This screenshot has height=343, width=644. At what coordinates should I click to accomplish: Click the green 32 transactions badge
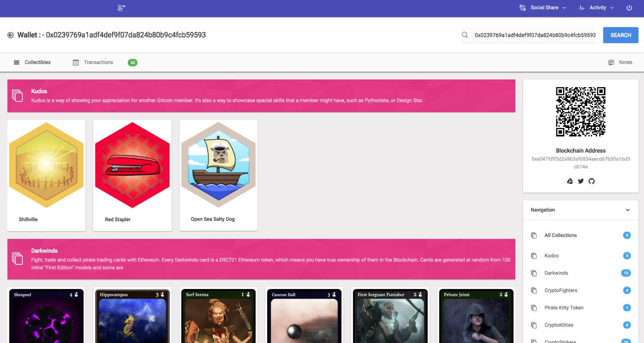(132, 62)
